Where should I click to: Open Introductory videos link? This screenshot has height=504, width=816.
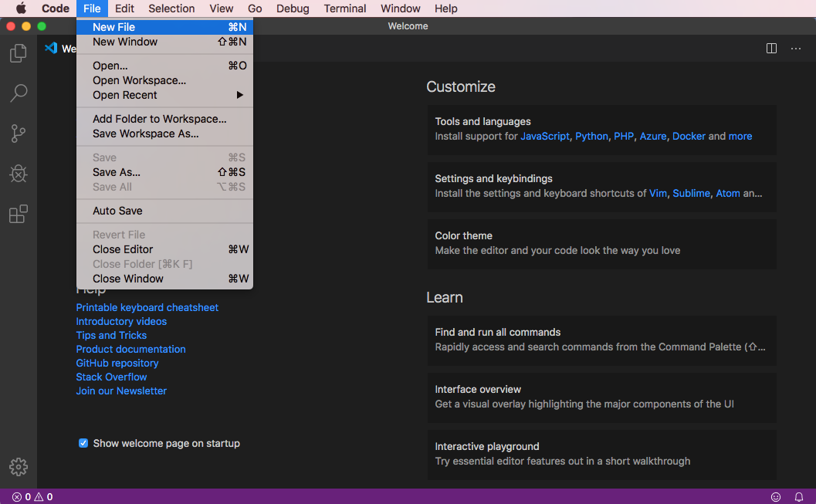[121, 321]
